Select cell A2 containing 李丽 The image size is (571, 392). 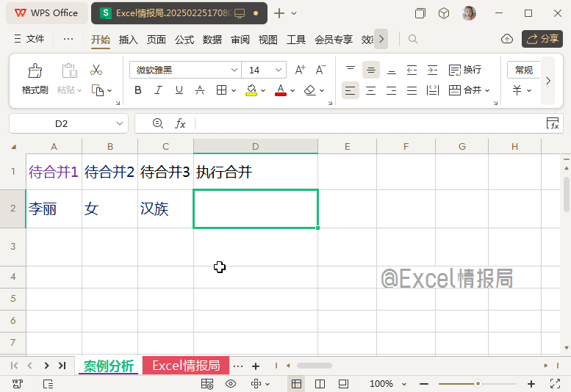(x=54, y=209)
